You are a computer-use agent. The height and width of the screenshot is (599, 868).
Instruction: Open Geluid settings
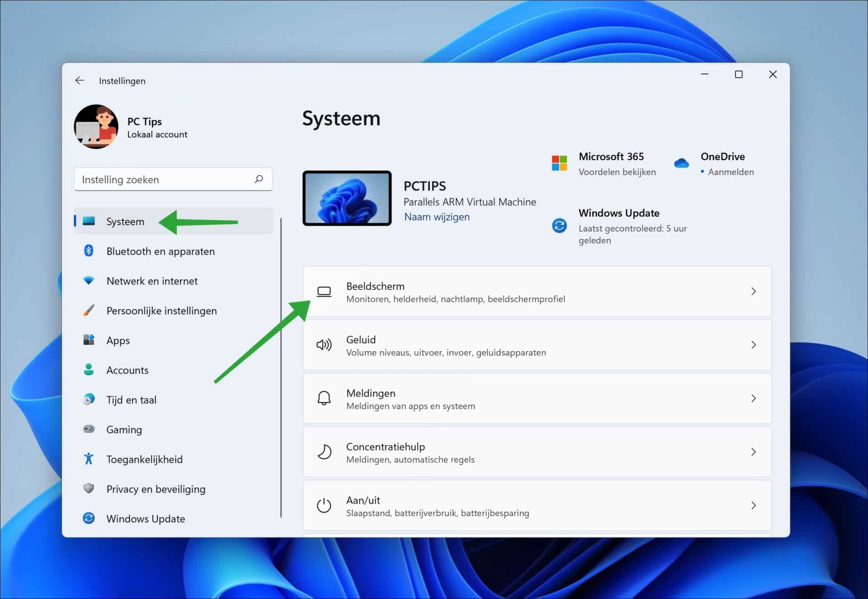click(536, 345)
